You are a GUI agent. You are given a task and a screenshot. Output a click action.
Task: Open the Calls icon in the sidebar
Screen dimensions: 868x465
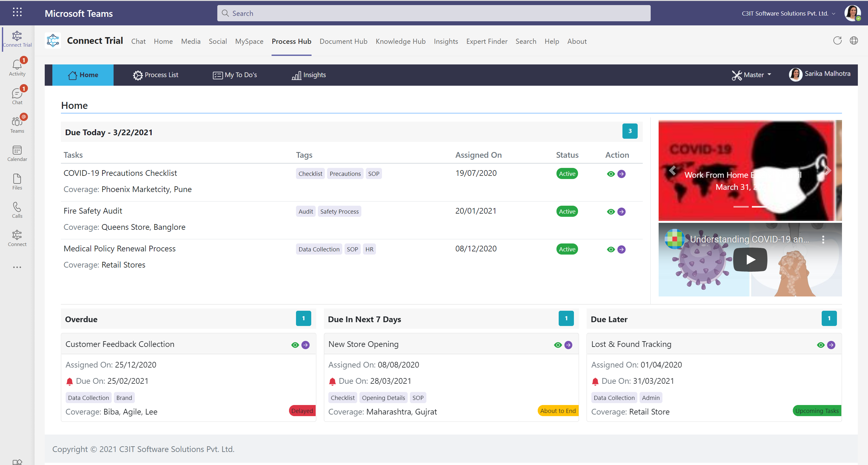coord(17,210)
